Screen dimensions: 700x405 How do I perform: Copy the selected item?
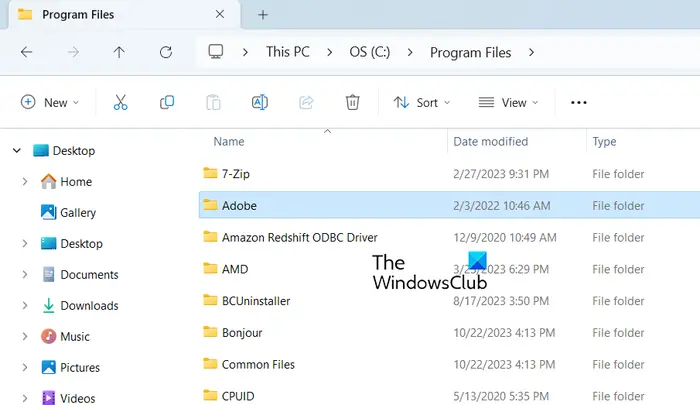point(167,102)
